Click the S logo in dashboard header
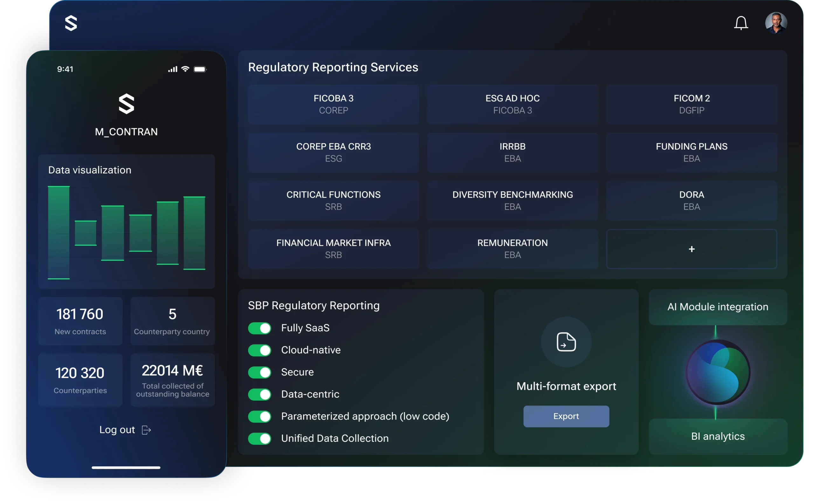Viewport: 814px width, 504px height. [x=71, y=23]
